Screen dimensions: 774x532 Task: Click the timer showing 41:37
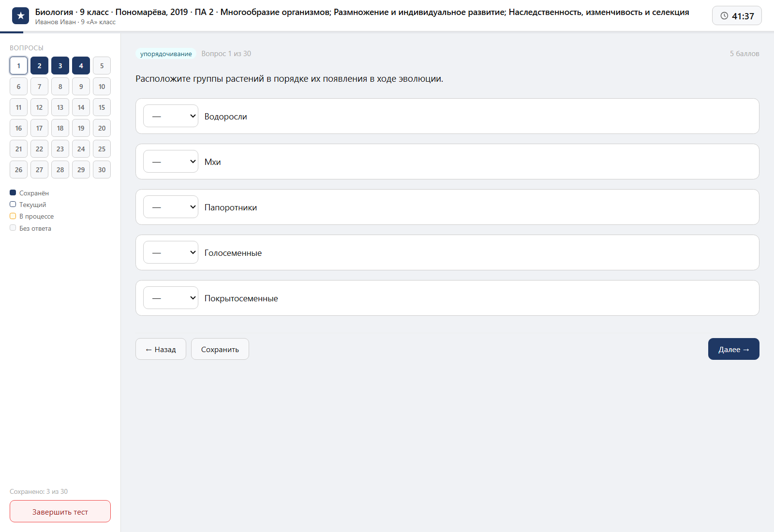click(737, 16)
